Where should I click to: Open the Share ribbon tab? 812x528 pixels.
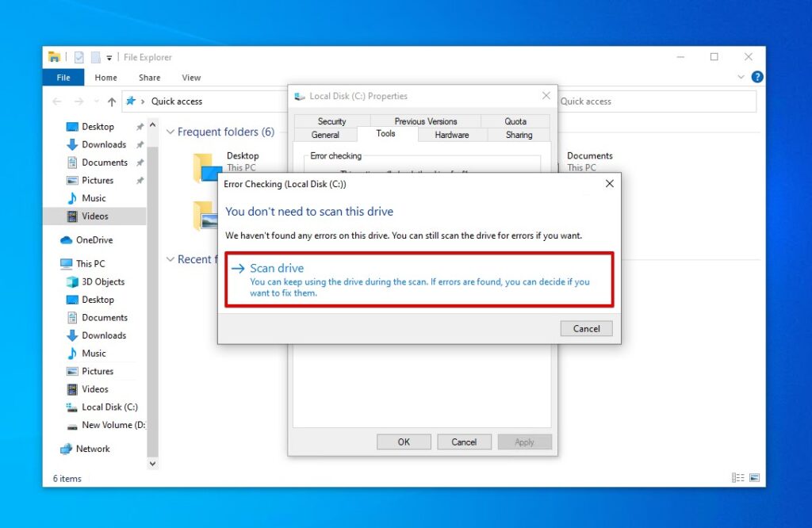tap(148, 77)
